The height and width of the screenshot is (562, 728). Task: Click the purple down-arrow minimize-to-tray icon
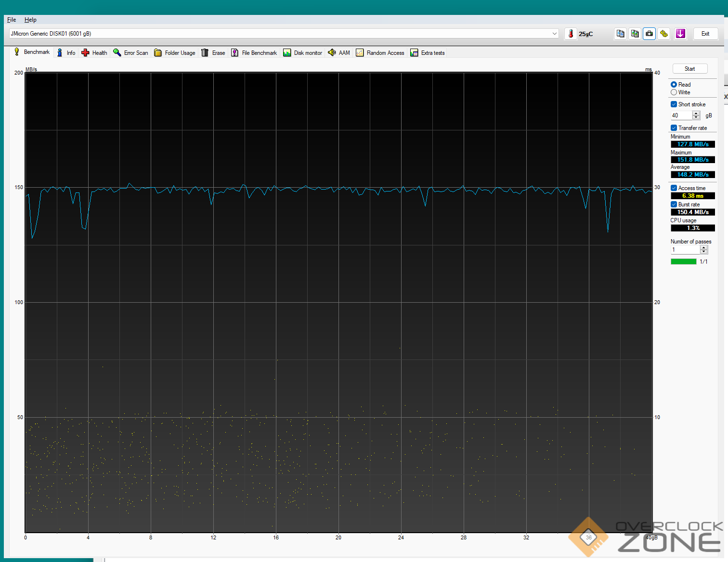click(680, 34)
